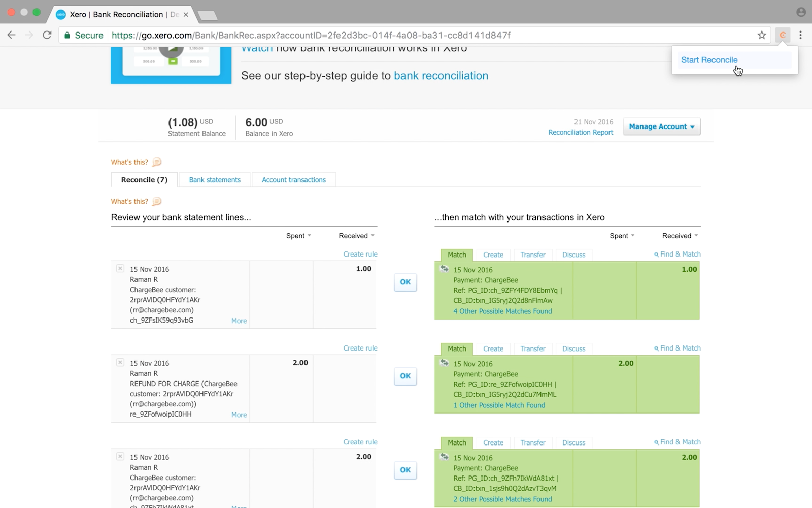
Task: Switch to the Bank statements tab
Action: (215, 180)
